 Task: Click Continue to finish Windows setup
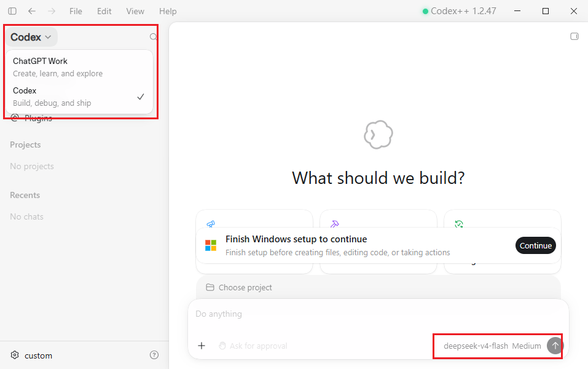(536, 245)
